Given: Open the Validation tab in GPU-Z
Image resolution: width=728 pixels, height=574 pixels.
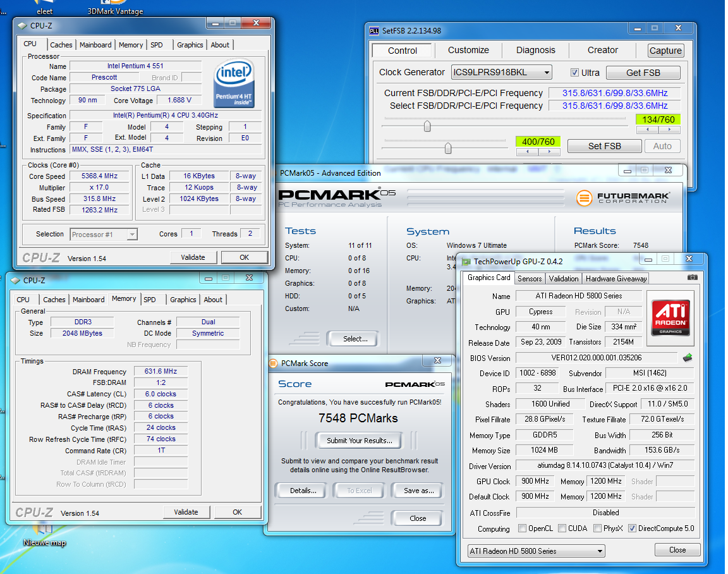Looking at the screenshot, I should 563,279.
